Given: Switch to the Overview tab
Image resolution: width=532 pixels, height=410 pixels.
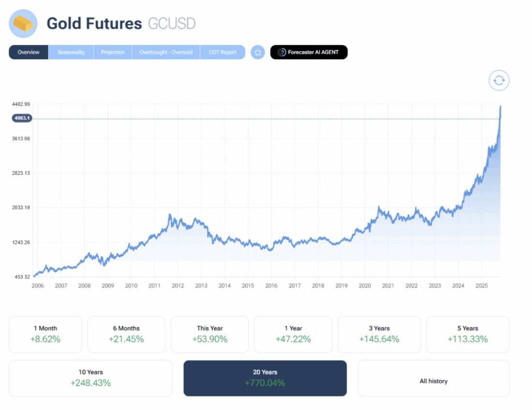Looking at the screenshot, I should pos(29,52).
